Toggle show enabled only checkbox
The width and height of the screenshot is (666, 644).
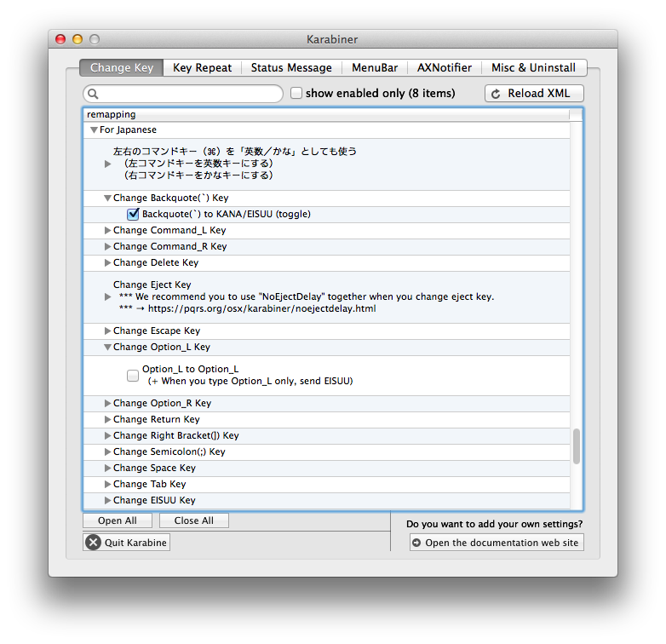pyautogui.click(x=296, y=93)
